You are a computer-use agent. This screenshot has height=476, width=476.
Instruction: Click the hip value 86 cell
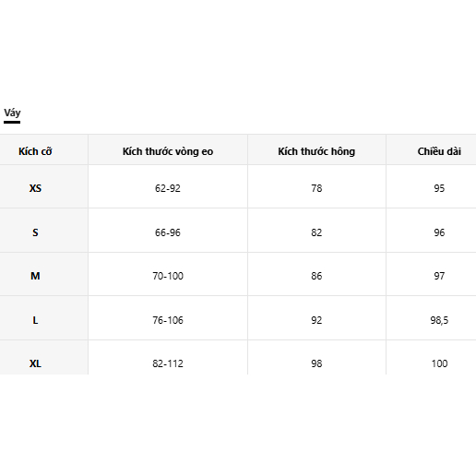tap(316, 276)
